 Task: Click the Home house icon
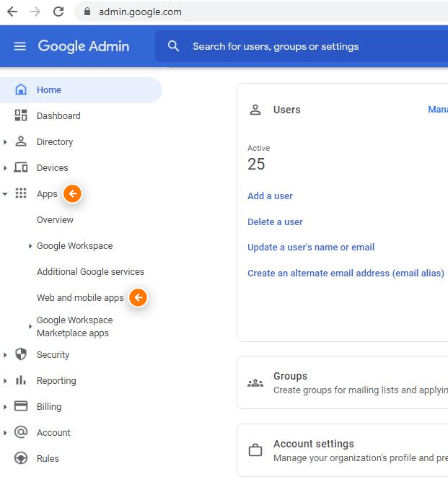pyautogui.click(x=21, y=89)
